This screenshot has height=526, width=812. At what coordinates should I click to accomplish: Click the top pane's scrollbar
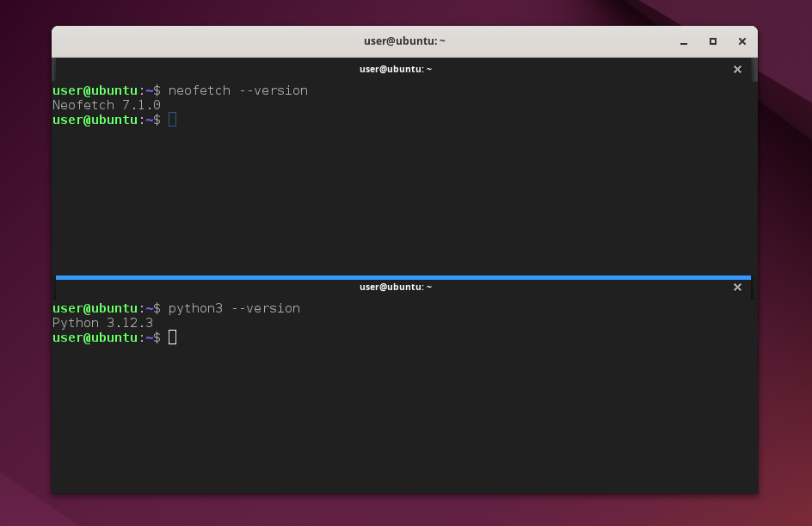coord(754,73)
